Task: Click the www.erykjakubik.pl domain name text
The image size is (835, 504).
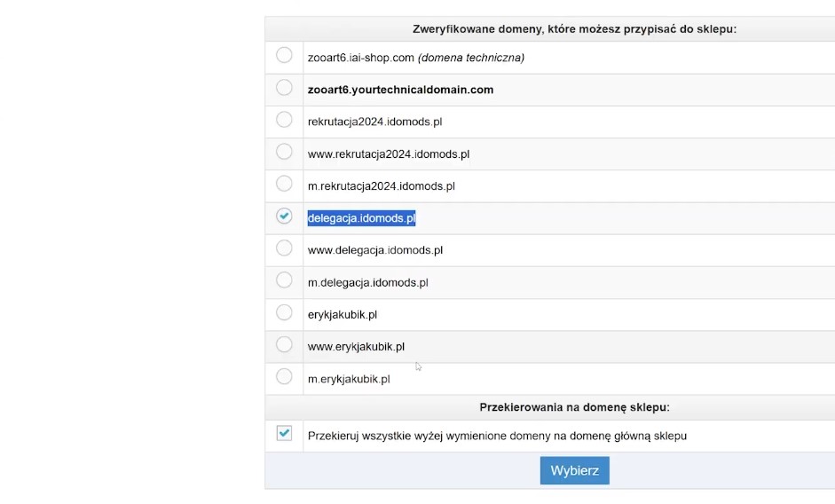Action: click(356, 347)
